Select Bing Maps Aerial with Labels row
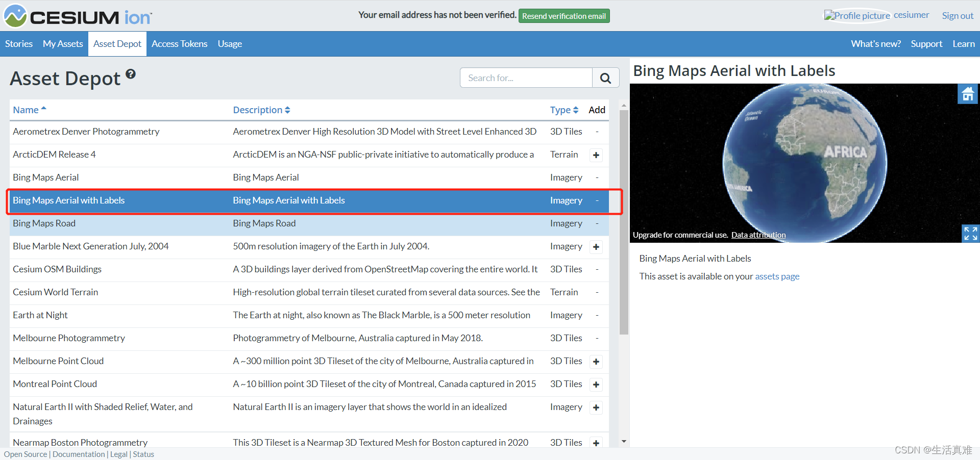The image size is (980, 460). pos(309,200)
